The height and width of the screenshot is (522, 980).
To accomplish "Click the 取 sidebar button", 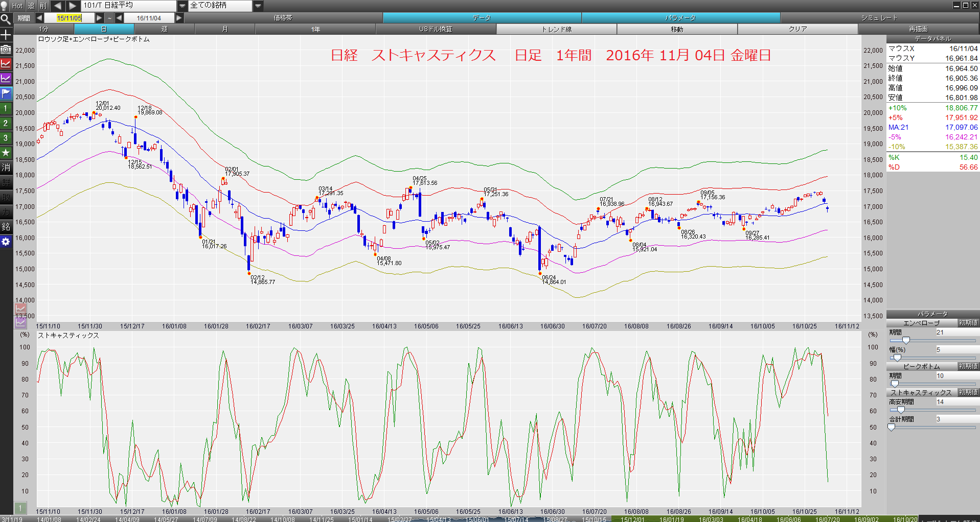I will tap(6, 197).
